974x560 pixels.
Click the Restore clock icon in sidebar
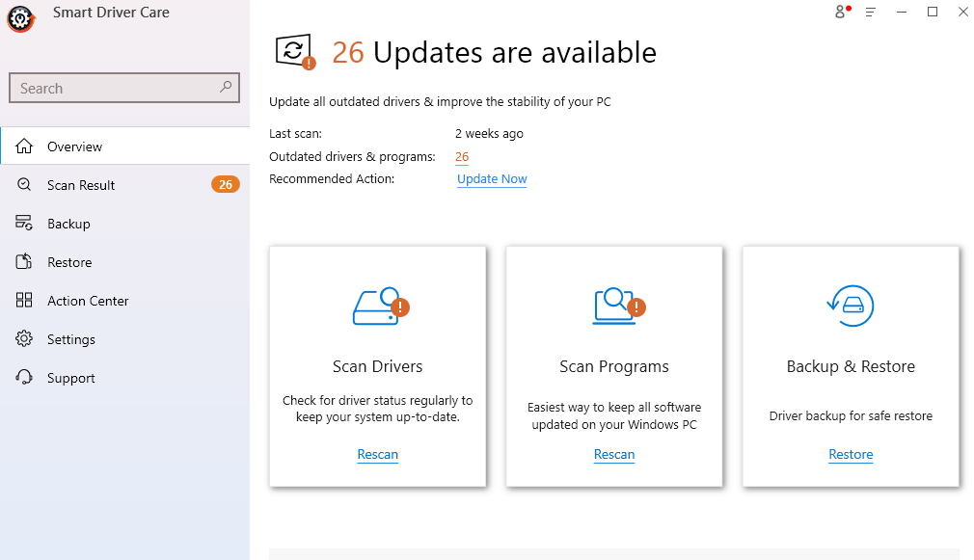click(26, 261)
